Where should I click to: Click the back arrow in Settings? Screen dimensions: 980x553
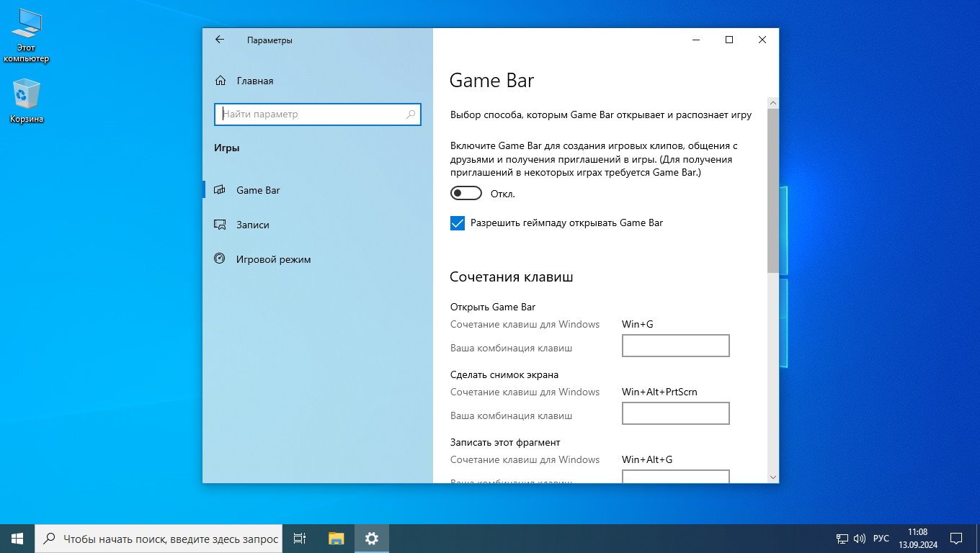(x=220, y=40)
